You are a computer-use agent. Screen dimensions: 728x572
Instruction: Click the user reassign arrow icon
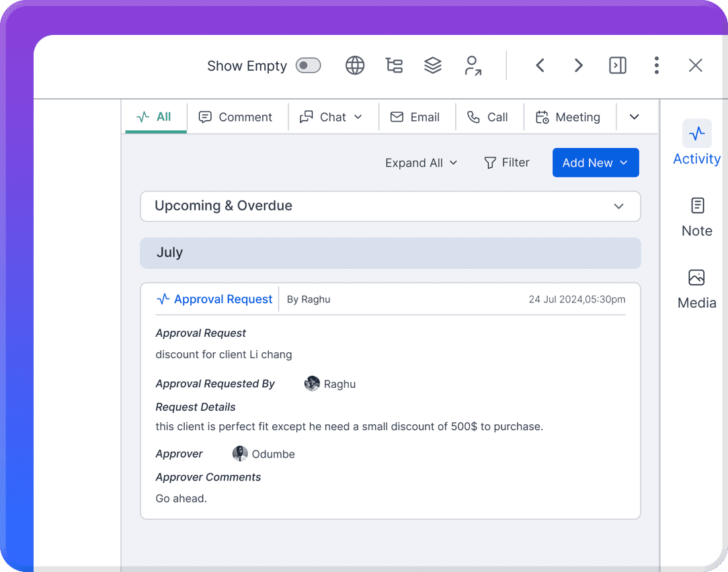[x=473, y=65]
